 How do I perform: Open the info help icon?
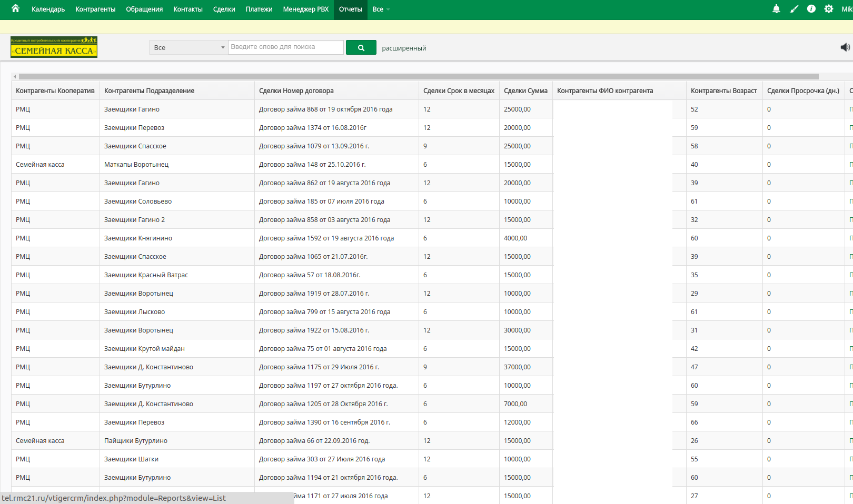(x=811, y=9)
